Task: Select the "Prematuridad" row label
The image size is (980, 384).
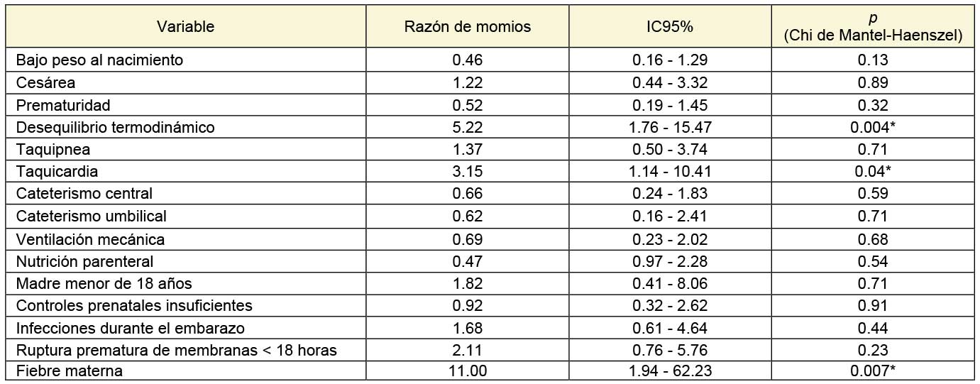Action: coord(64,105)
